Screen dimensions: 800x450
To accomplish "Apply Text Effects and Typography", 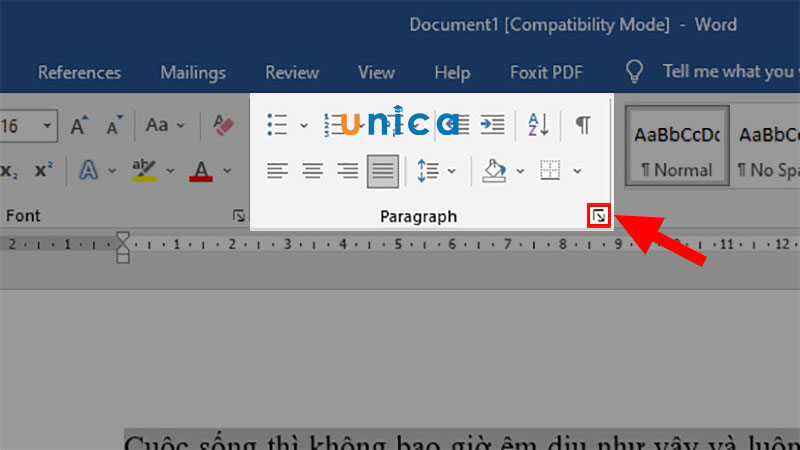I will coord(88,170).
